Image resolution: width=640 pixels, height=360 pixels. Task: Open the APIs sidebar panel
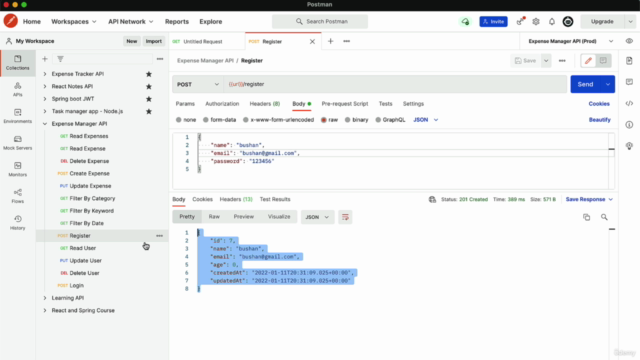tap(18, 89)
